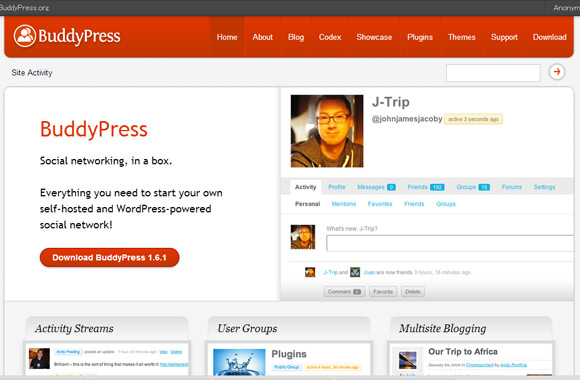Click Andy Peatling's avatar in Activity Streams
The height and width of the screenshot is (380, 580).
tap(39, 359)
